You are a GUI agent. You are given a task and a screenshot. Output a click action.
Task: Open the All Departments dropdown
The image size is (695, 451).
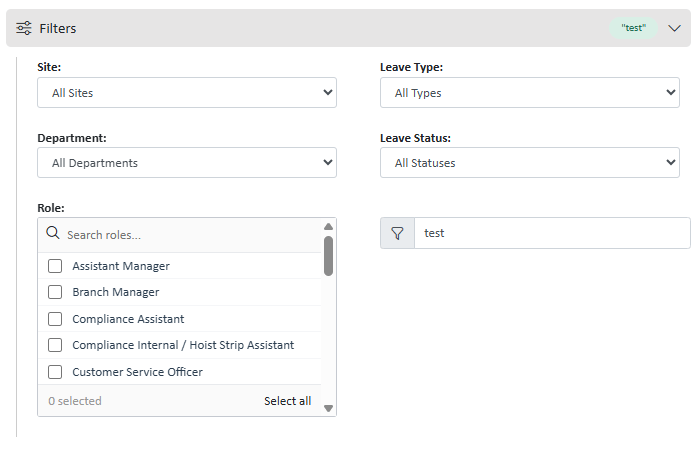point(187,163)
